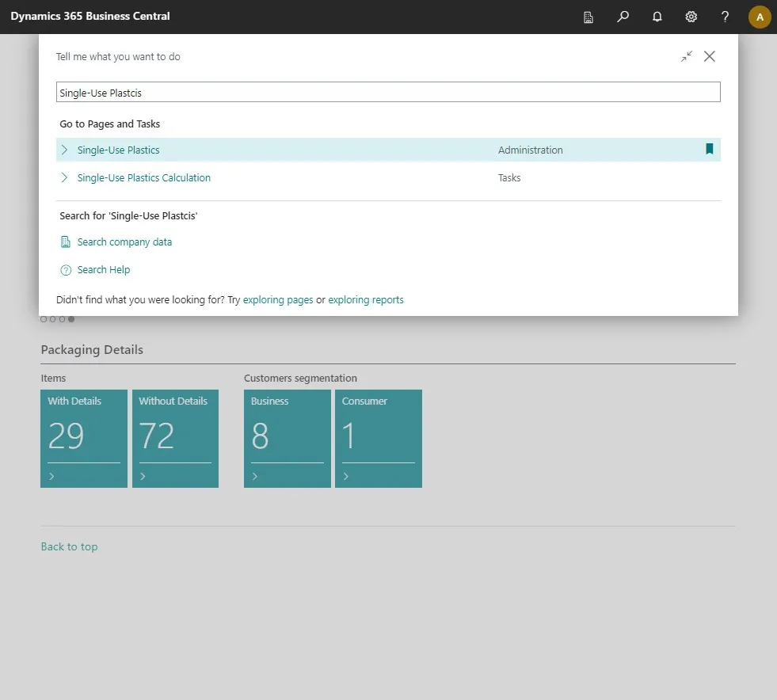Select the first carousel page dot

click(x=44, y=319)
